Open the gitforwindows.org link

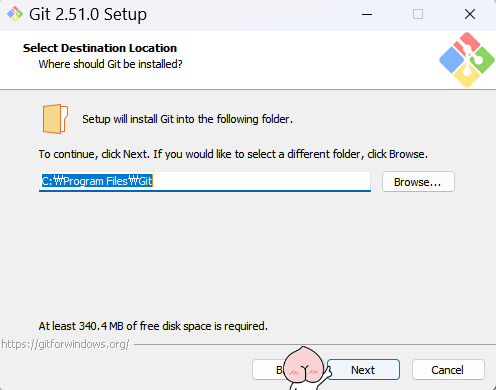[65, 344]
